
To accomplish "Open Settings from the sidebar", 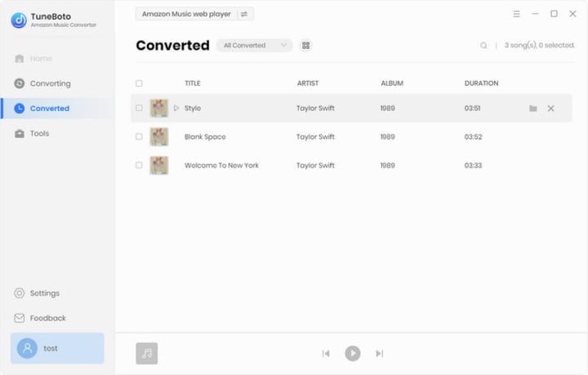I will point(37,292).
